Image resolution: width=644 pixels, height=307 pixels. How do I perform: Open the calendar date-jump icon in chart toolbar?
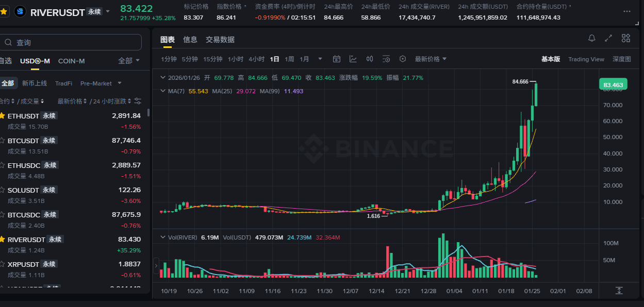[x=337, y=59]
